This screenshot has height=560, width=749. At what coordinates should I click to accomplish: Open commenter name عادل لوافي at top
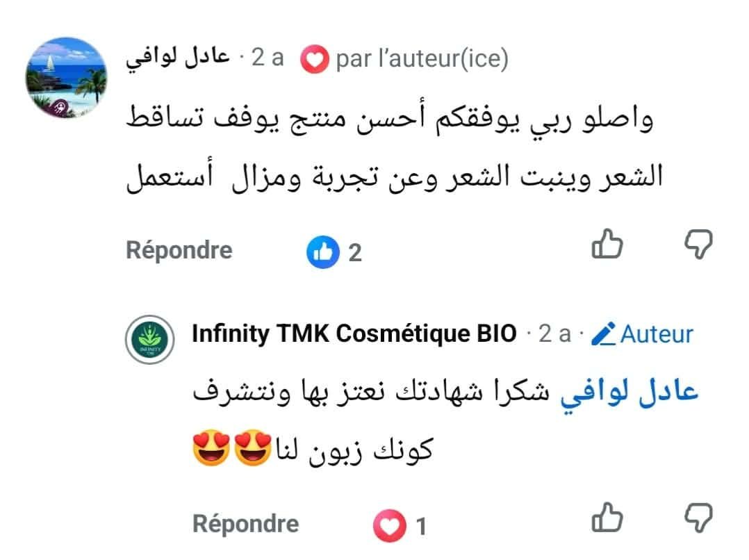pyautogui.click(x=178, y=58)
